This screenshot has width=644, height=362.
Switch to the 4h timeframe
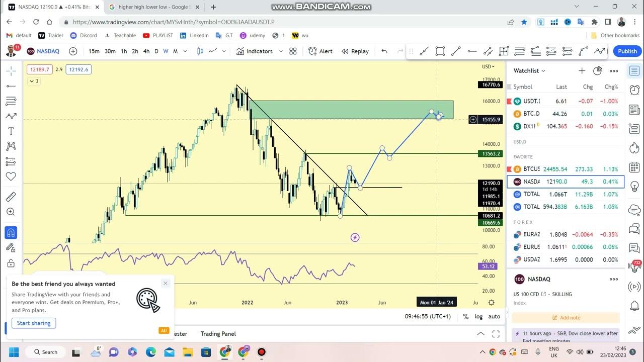pos(146,51)
